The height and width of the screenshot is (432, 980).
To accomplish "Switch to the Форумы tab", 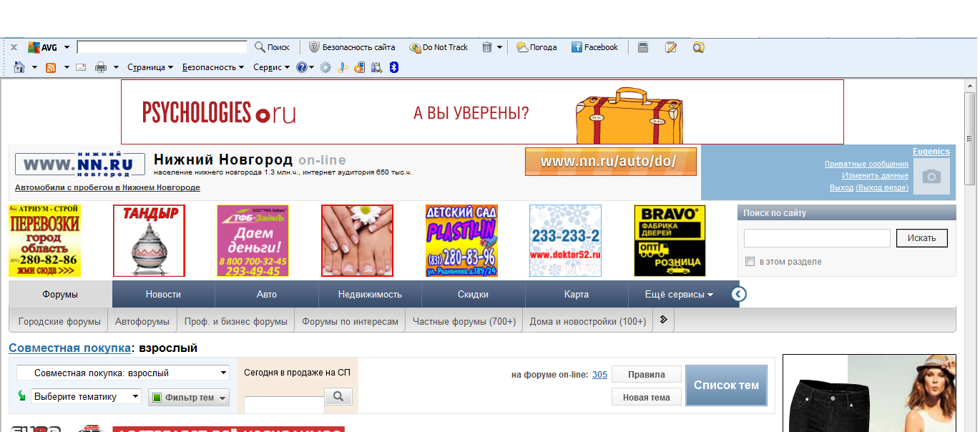I will [x=60, y=294].
